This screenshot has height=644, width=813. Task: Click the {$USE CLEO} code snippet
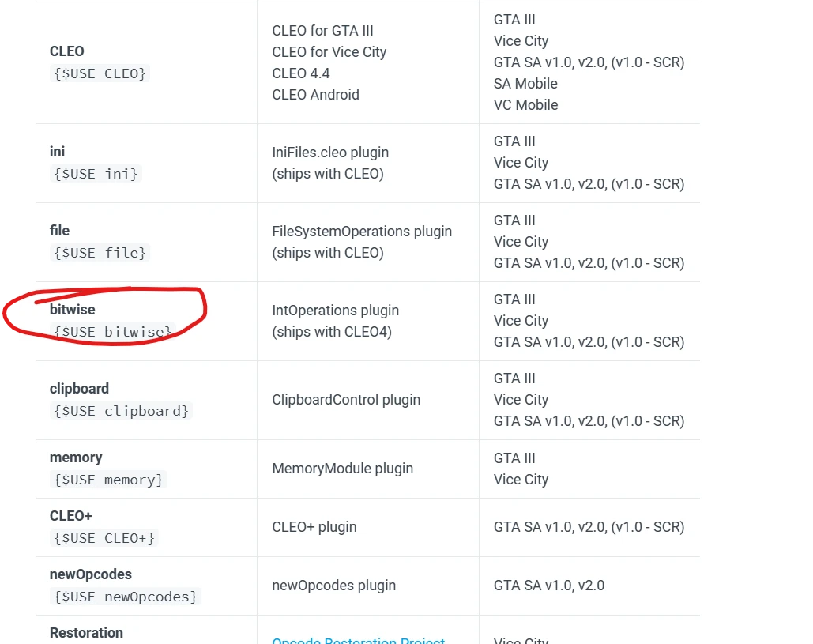tap(99, 73)
